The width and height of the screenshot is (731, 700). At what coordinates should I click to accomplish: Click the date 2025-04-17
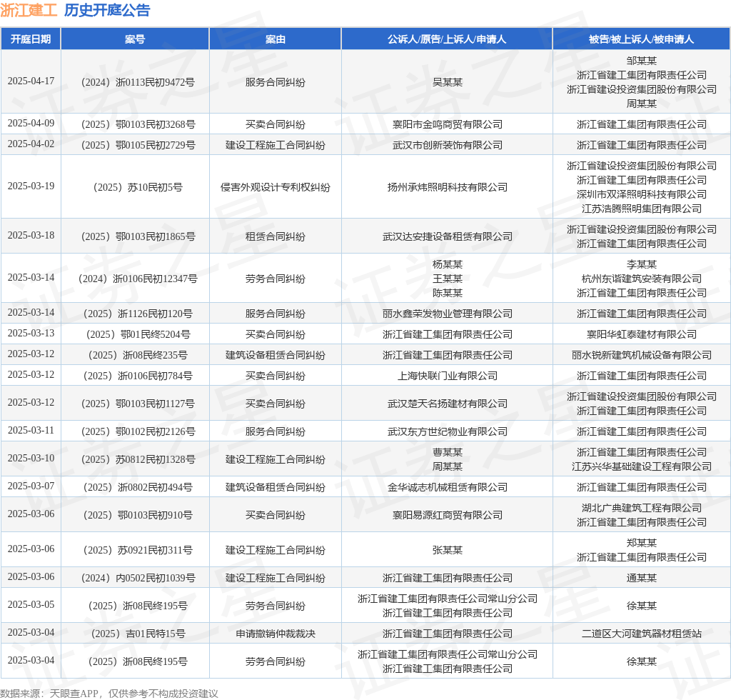tap(31, 81)
